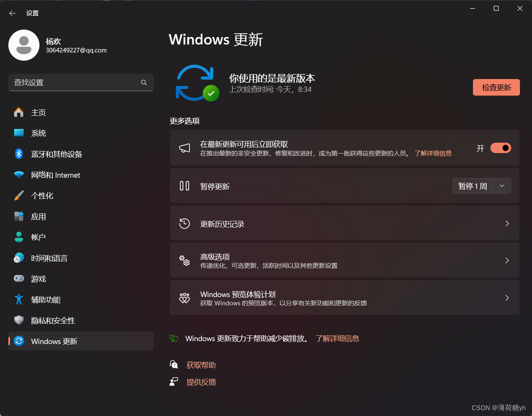Click the 你使用的是最新版本 status text
The width and height of the screenshot is (532, 416).
coord(272,78)
